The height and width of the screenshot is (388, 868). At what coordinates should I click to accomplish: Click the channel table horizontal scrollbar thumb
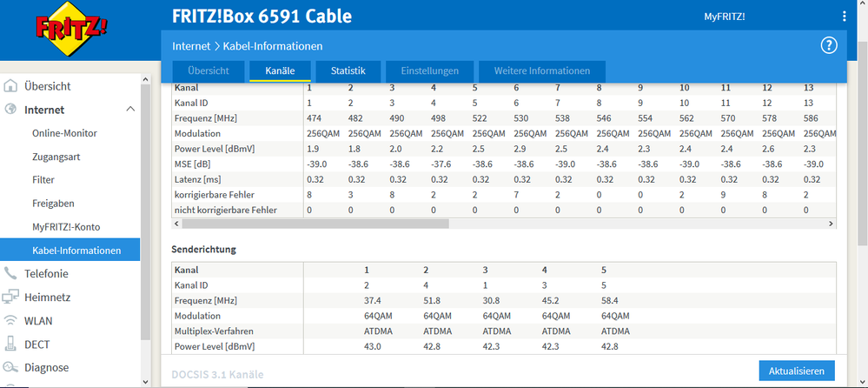tap(315, 224)
